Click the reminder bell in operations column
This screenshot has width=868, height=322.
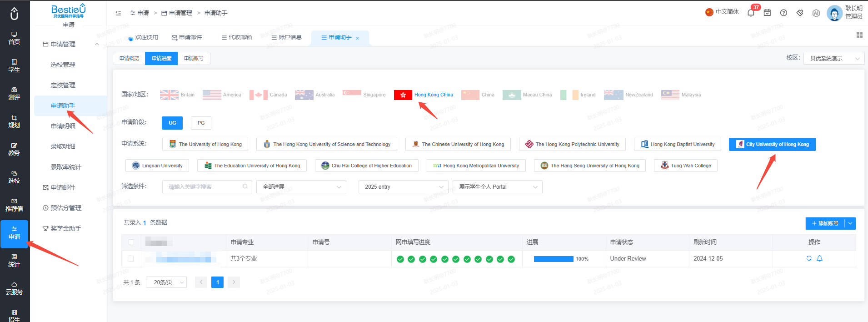820,258
